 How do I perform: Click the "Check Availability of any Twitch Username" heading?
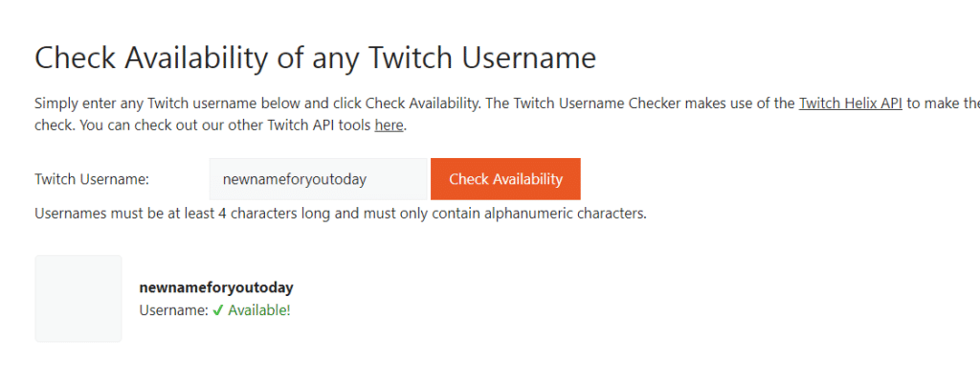315,58
